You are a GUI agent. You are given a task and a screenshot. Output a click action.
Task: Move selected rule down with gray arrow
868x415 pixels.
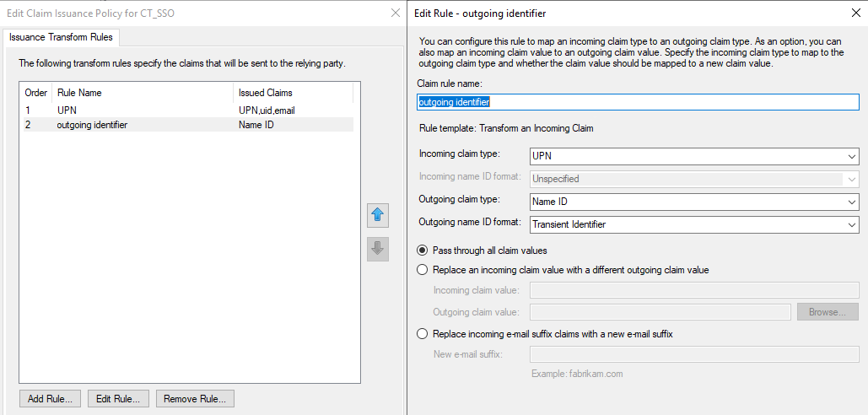[378, 249]
